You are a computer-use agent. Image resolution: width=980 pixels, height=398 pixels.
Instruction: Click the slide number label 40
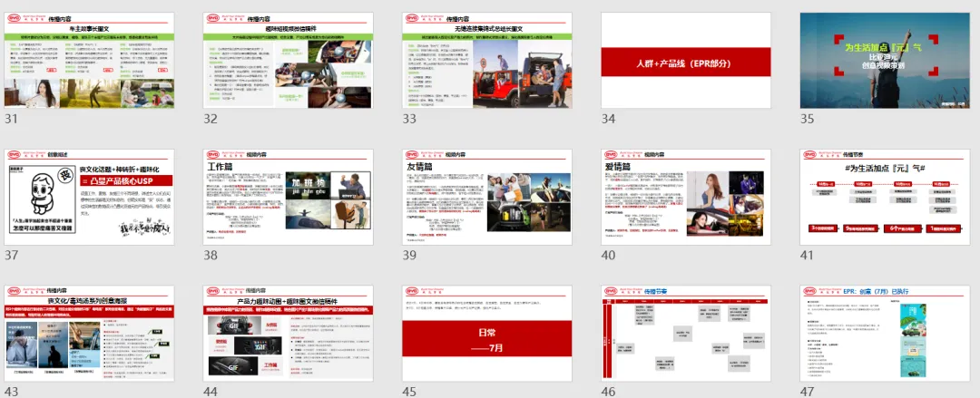(x=609, y=256)
